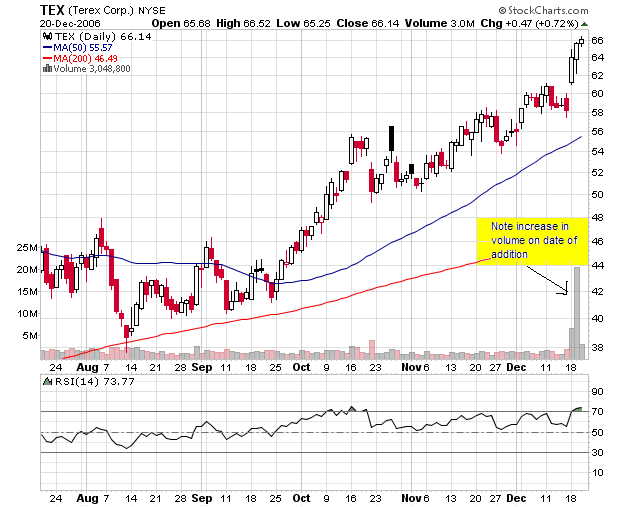
Task: Click the 25M volume axis label
Action: pyautogui.click(x=27, y=248)
